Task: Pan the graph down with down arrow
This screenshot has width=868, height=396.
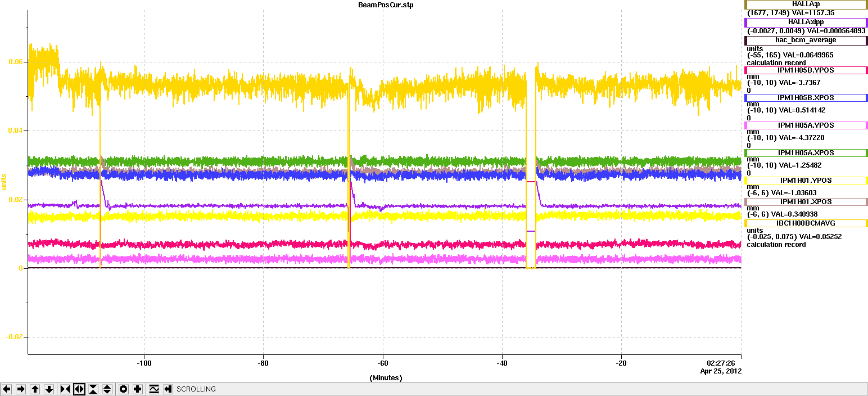Action: click(x=49, y=389)
